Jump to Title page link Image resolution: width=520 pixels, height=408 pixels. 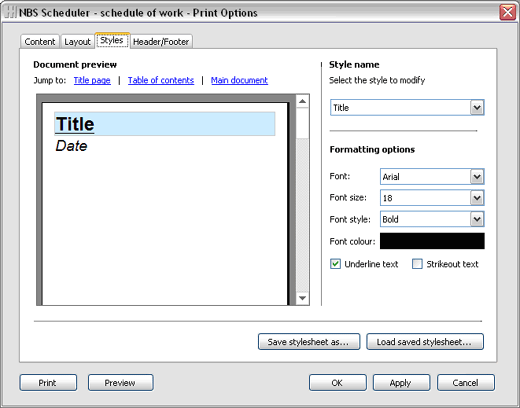tap(92, 80)
